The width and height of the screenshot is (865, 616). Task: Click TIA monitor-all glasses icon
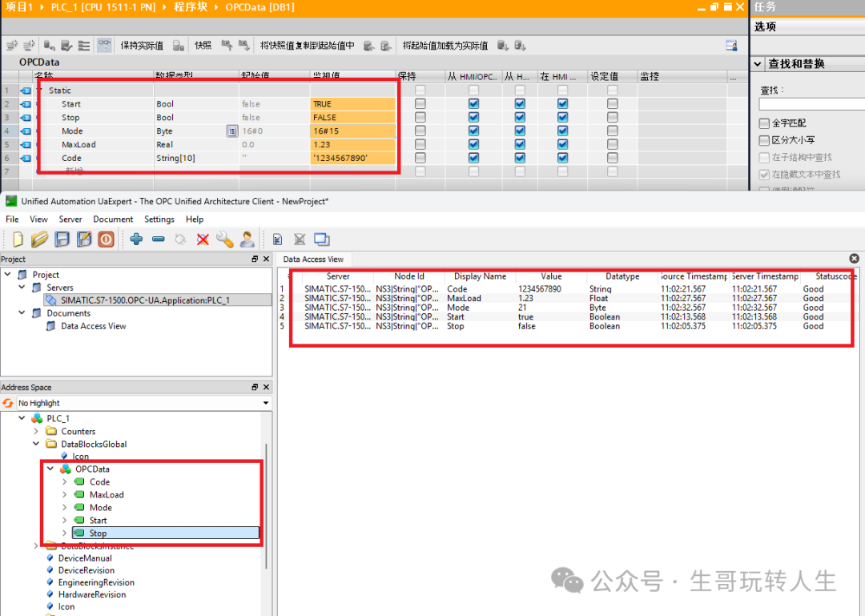click(x=104, y=46)
